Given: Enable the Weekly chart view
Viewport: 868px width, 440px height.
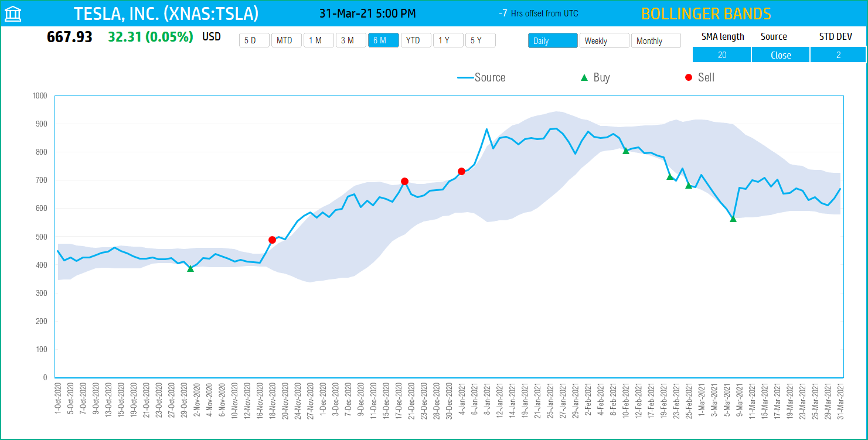Looking at the screenshot, I should click(604, 40).
